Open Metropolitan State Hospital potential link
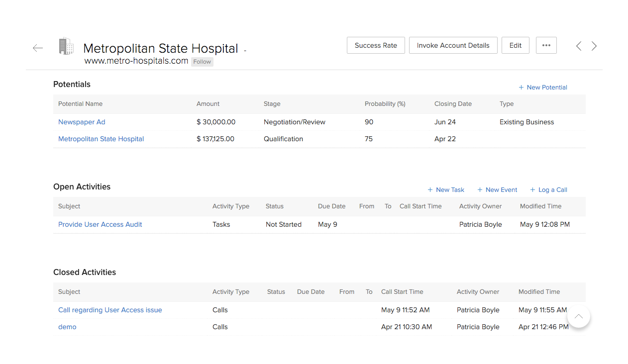Screen dimensions: 628x364 101,139
